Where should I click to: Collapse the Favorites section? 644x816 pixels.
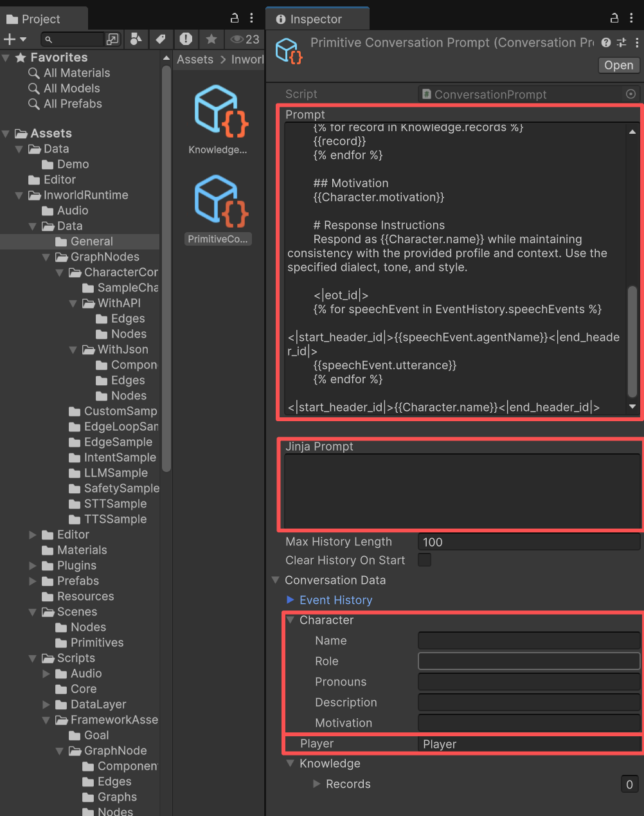coord(6,58)
